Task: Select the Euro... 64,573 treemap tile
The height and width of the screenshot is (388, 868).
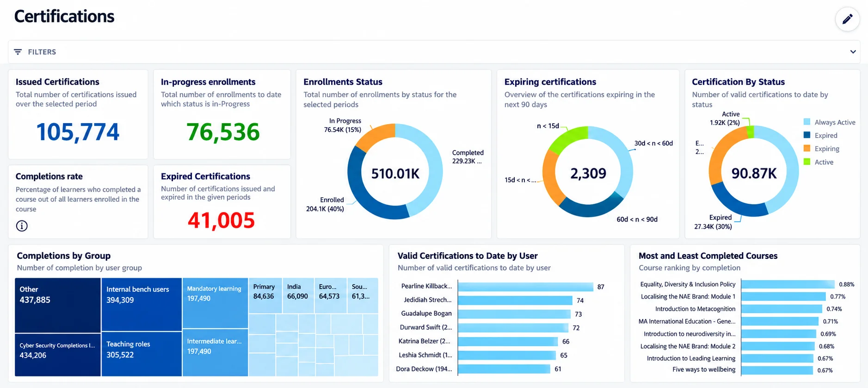Action: point(330,295)
